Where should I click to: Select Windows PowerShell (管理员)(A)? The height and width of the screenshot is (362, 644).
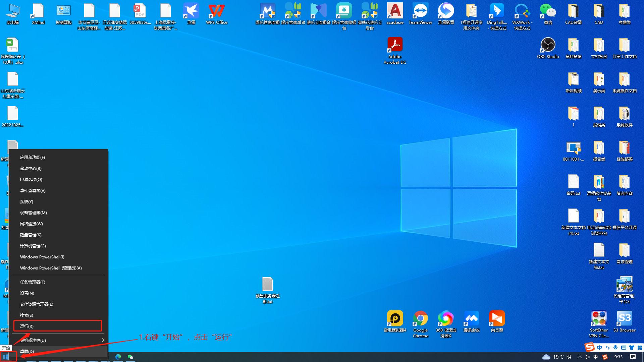pyautogui.click(x=58, y=268)
